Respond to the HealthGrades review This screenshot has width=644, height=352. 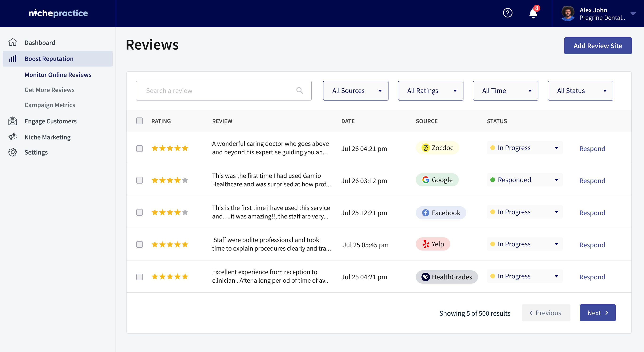pos(592,277)
